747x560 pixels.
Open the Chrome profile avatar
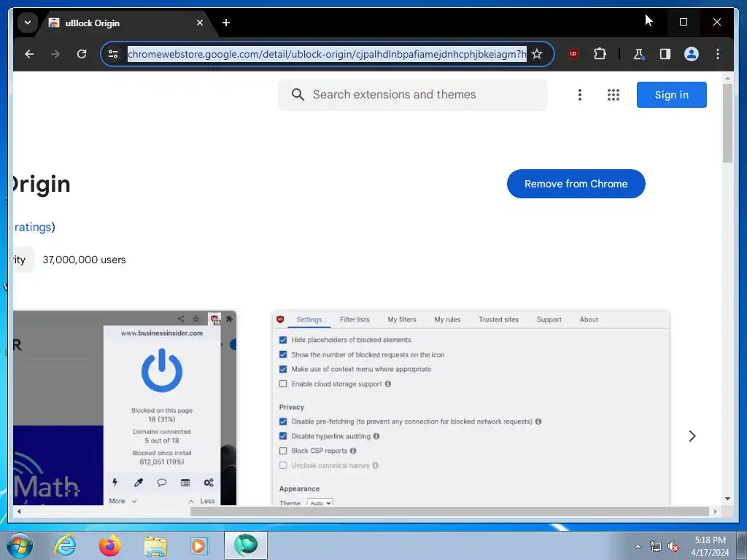click(692, 54)
